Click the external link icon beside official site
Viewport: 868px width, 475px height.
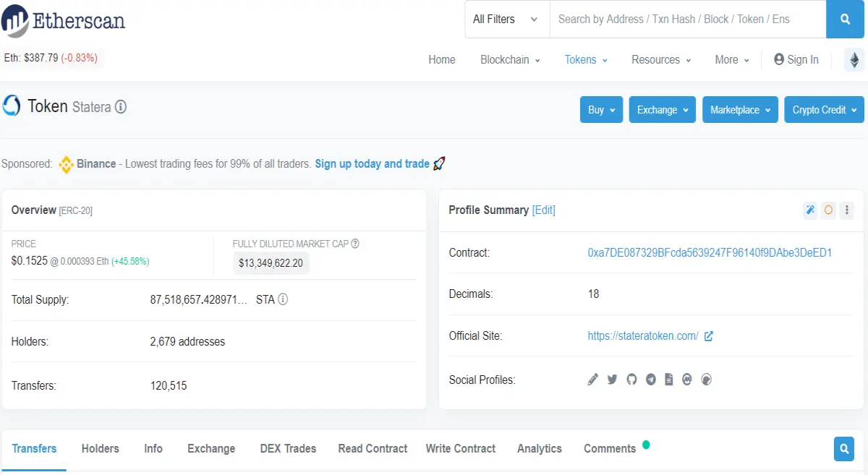pos(709,336)
